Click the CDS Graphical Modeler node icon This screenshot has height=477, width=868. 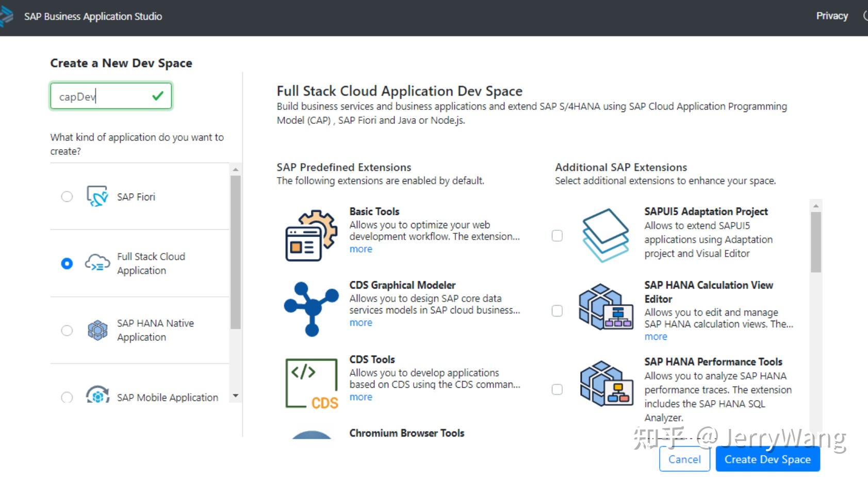coord(310,308)
